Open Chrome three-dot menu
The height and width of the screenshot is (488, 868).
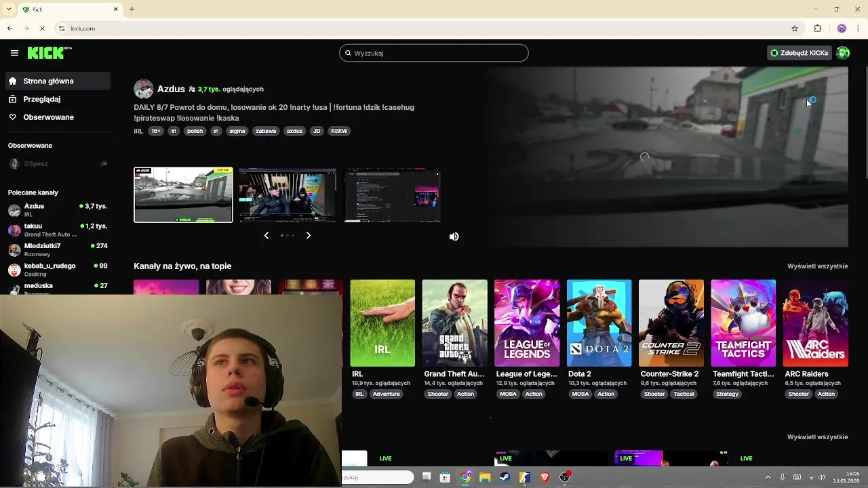tap(859, 28)
